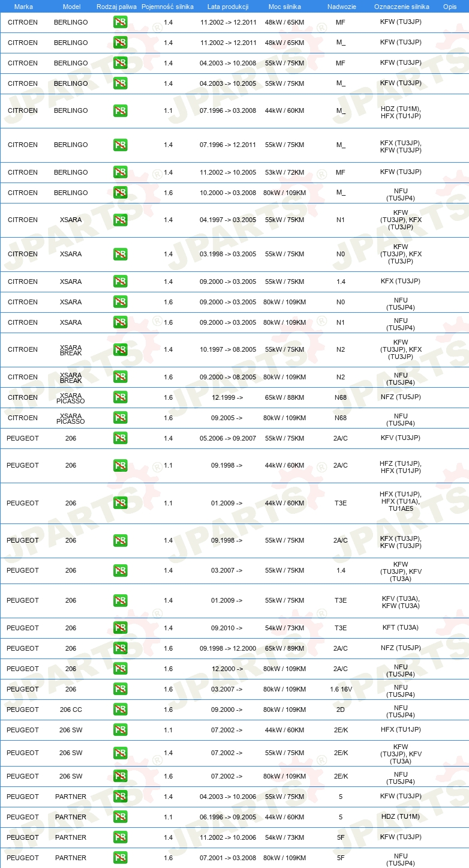The image size is (469, 868).
Task: Click fuel icon in Partner 1.6 5F row
Action: click(x=121, y=858)
